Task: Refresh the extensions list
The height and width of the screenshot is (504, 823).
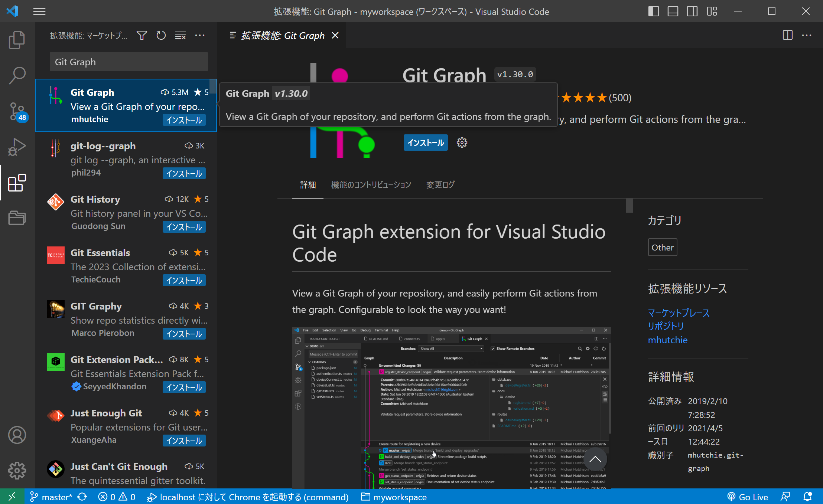Action: 161,35
